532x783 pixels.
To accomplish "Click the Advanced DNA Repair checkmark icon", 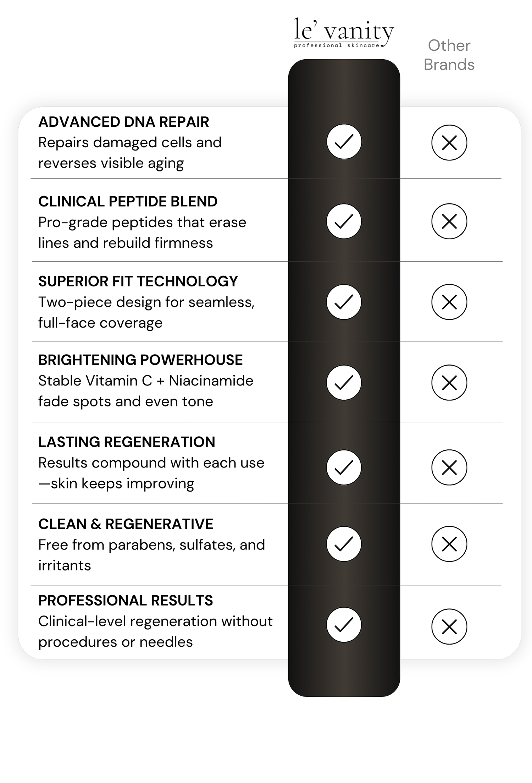I will coord(344,142).
